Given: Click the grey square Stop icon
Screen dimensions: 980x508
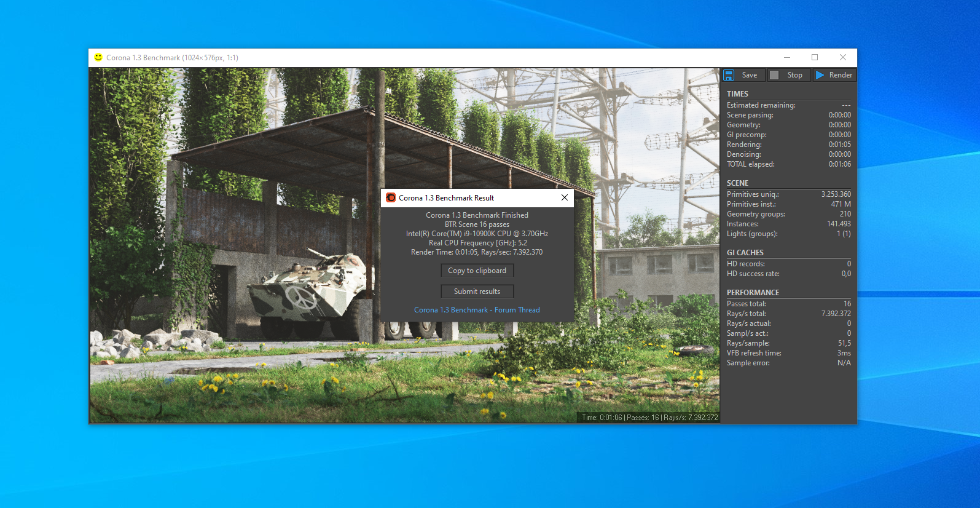Looking at the screenshot, I should coord(774,75).
